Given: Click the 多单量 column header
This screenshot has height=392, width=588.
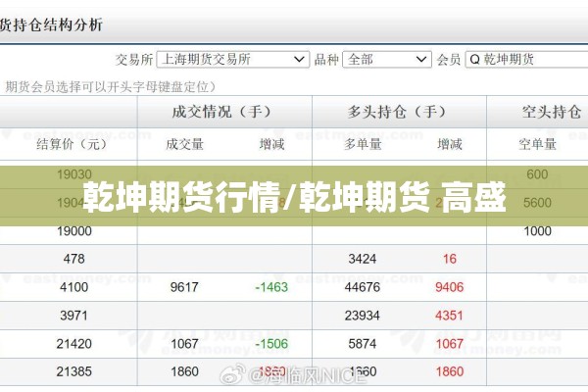Looking at the screenshot, I should tap(363, 144).
